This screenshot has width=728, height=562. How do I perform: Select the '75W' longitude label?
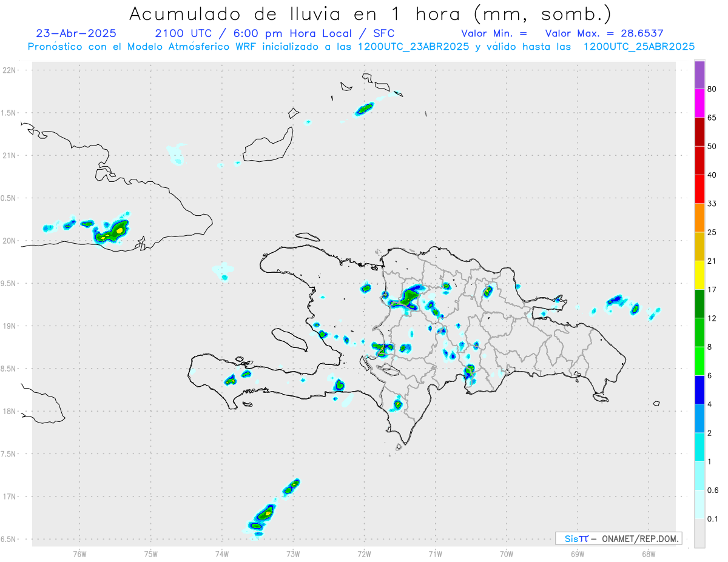click(151, 554)
